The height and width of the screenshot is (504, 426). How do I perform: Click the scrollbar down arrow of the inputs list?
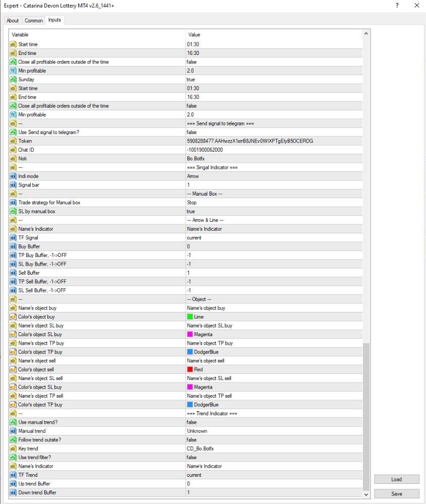366,495
